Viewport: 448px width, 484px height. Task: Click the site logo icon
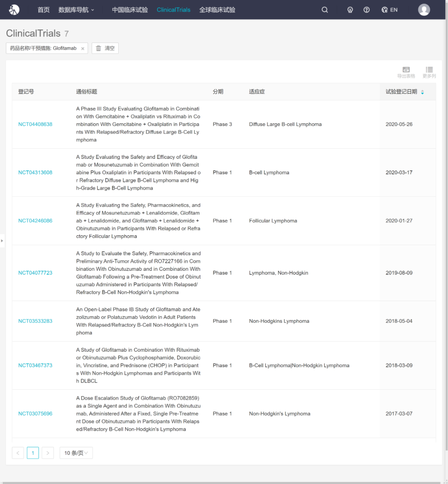14,10
